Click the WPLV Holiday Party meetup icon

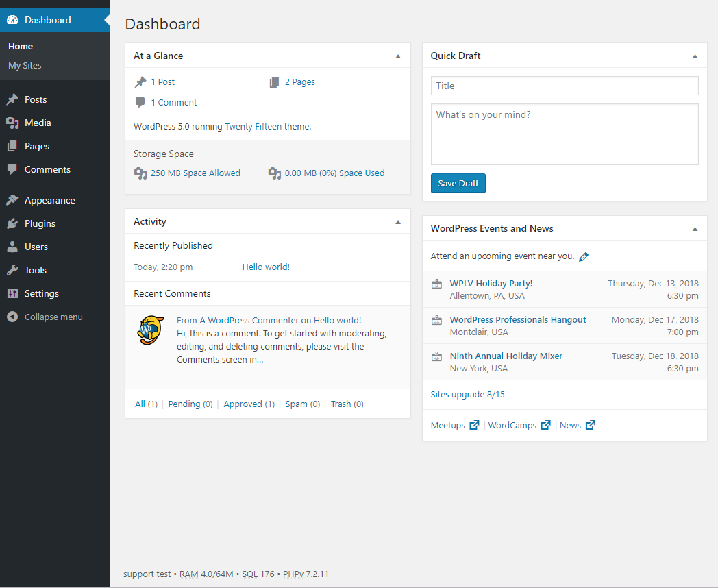coord(437,284)
